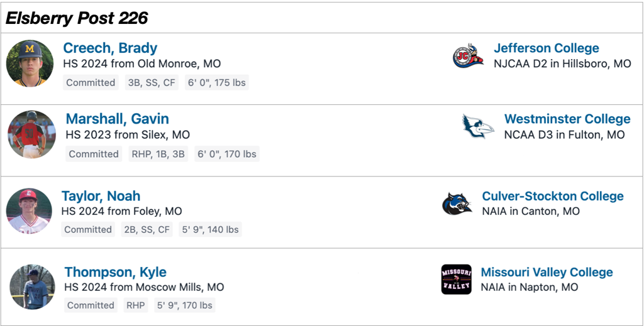Open Noah Taylor's profile photo
Viewport: 644px width, 326px height.
coord(29,211)
